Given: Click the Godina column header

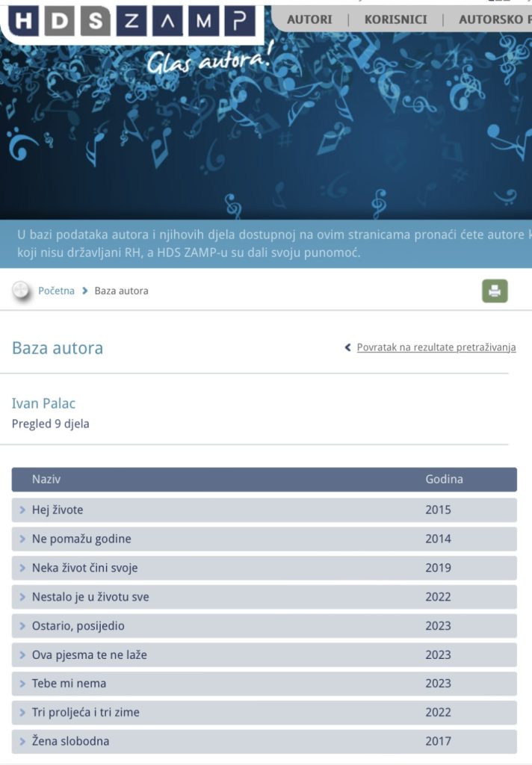Looking at the screenshot, I should pyautogui.click(x=444, y=479).
